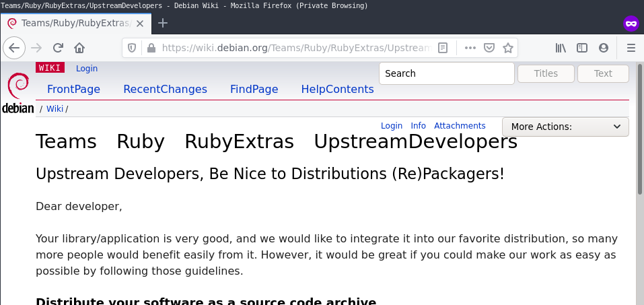
Task: Click the wiki Search input field
Action: 446,73
